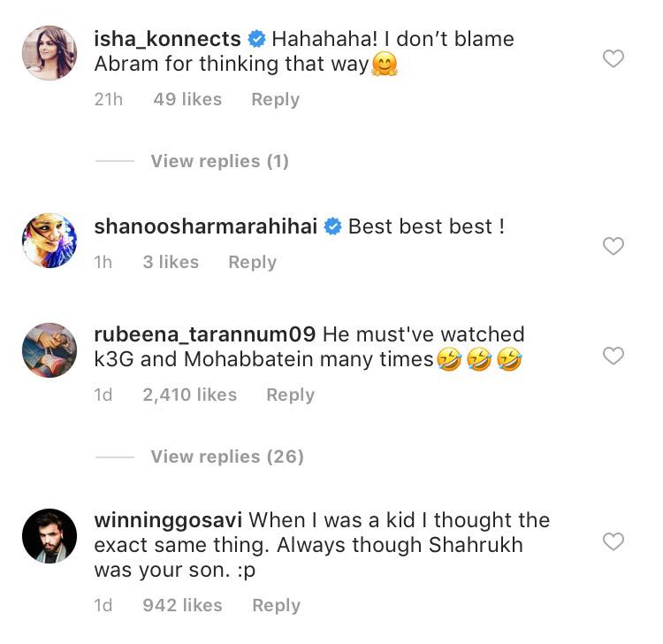The width and height of the screenshot is (663, 644).
Task: Open winninggosavi avatar image
Action: [50, 535]
